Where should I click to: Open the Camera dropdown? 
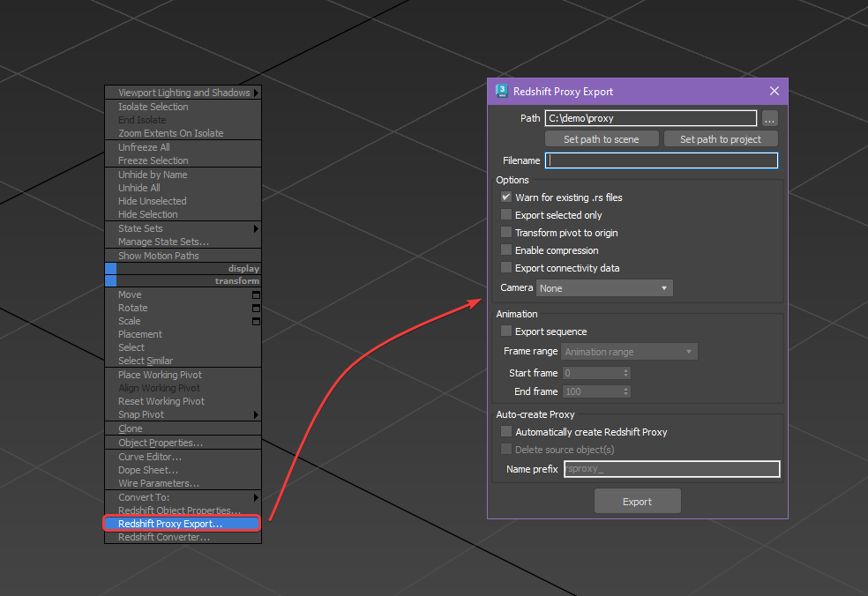click(x=604, y=288)
